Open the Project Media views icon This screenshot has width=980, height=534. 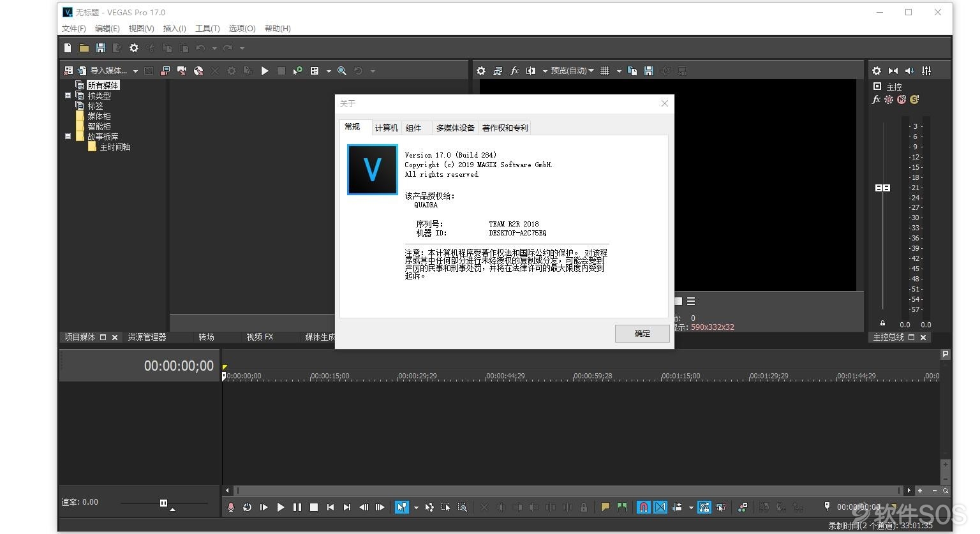click(315, 71)
